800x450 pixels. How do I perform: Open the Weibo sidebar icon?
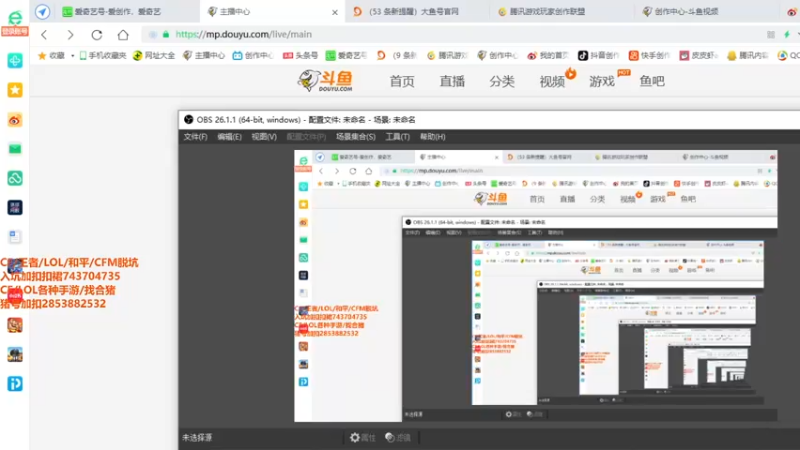tap(15, 120)
